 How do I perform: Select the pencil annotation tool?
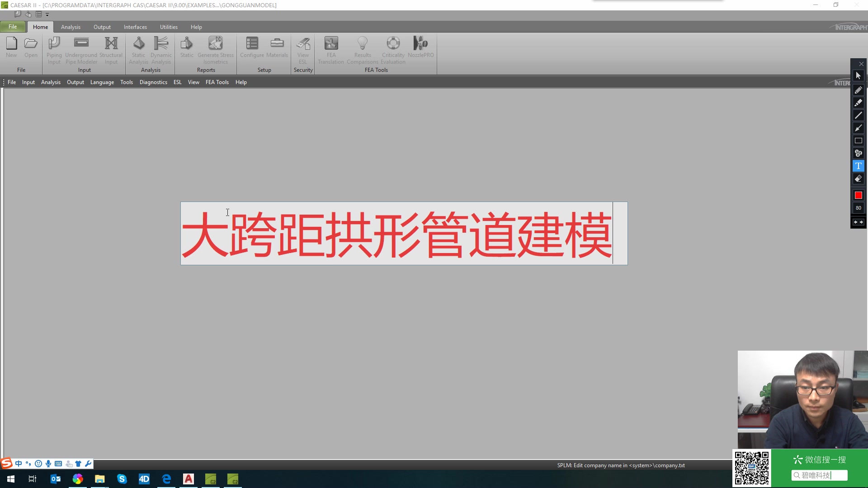point(858,90)
